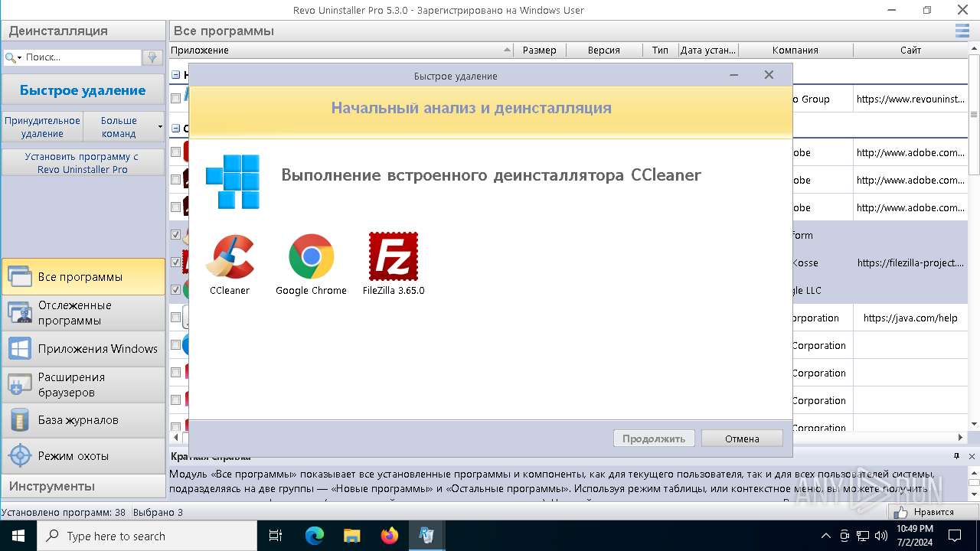
Task: Open the volume control tray icon
Action: 880,536
